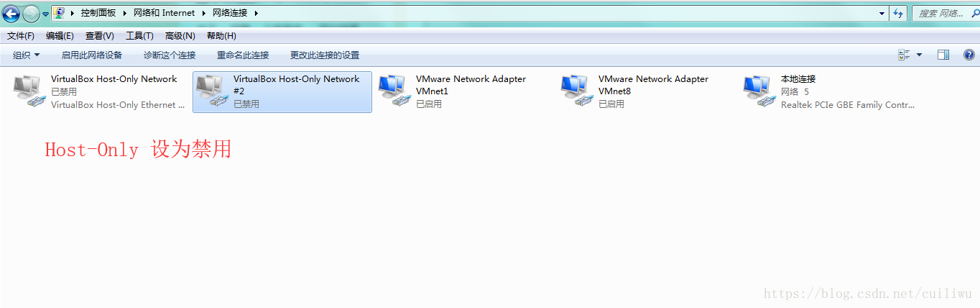The width and height of the screenshot is (980, 308).
Task: Open the 组织 dropdown
Action: tap(27, 55)
